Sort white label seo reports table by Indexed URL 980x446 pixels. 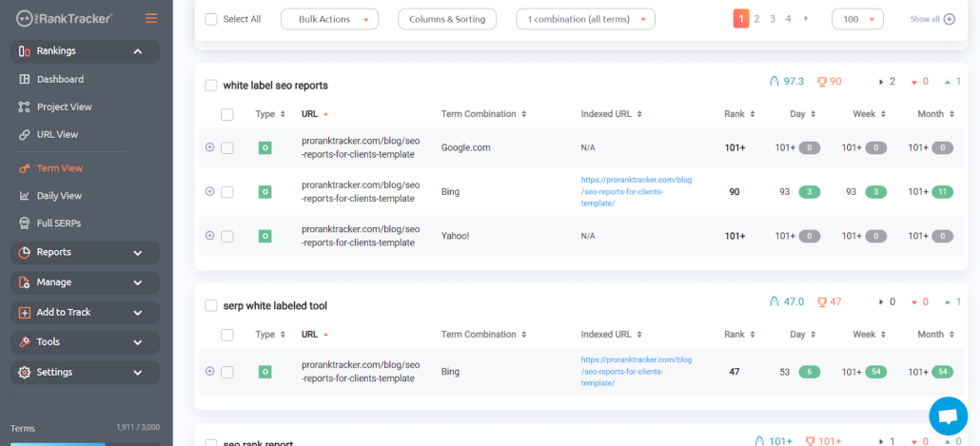tap(611, 114)
